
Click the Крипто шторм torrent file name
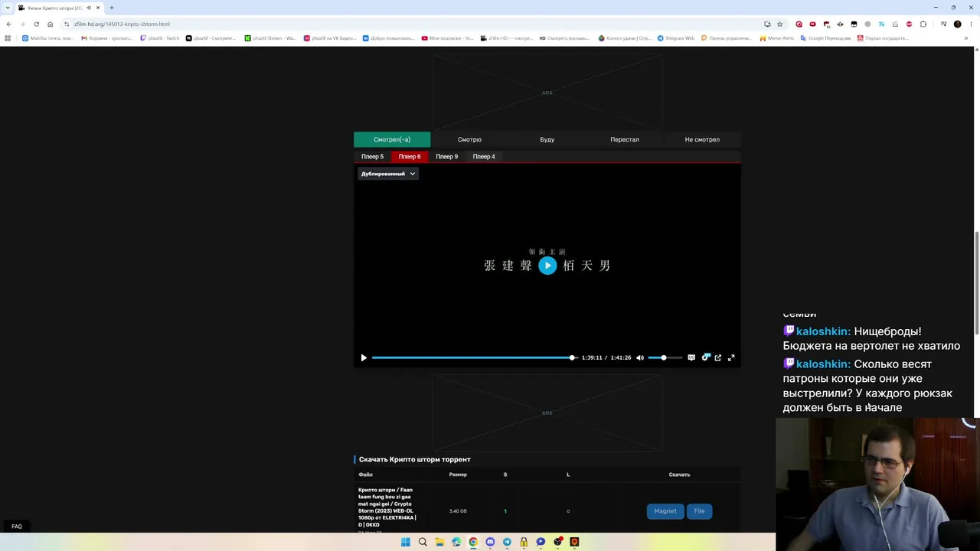tap(387, 507)
